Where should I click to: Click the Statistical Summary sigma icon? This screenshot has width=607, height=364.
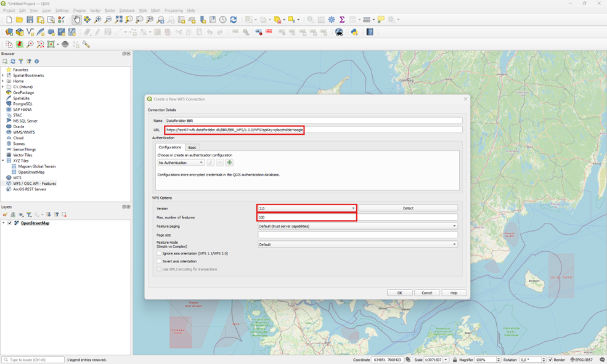(x=341, y=20)
